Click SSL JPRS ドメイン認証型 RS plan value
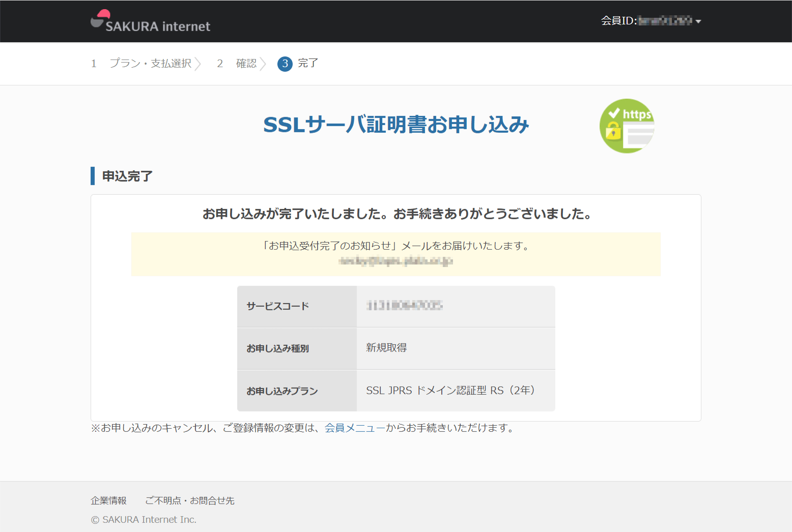792x532 pixels. (x=456, y=391)
